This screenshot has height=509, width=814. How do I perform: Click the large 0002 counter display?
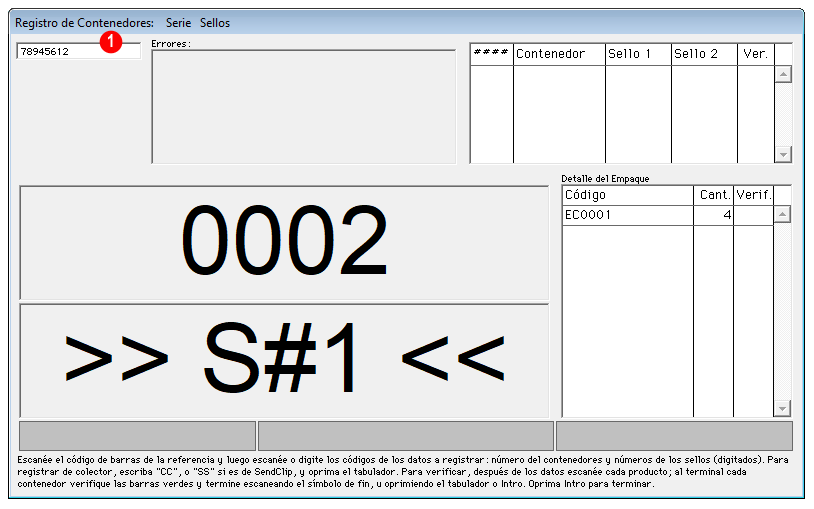[x=284, y=243]
